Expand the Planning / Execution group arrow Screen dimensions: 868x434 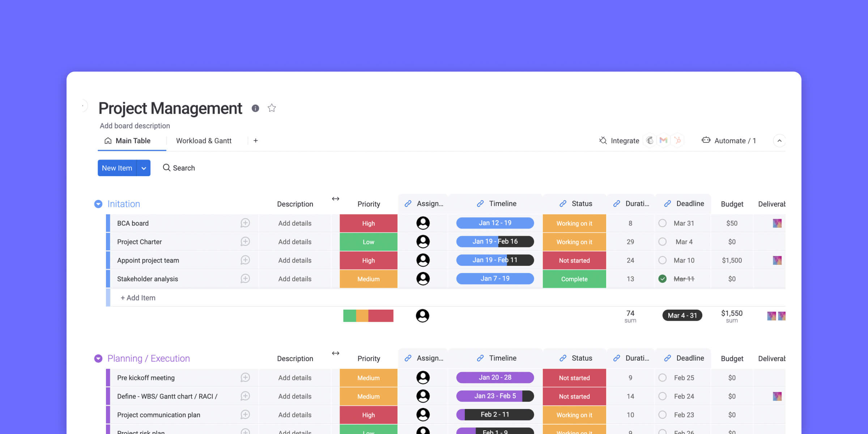click(x=98, y=358)
